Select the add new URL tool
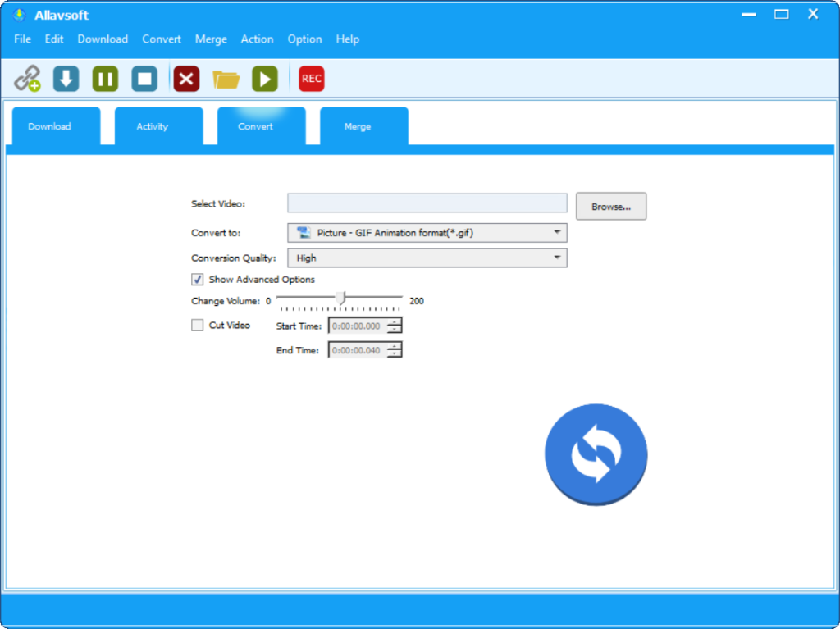 pyautogui.click(x=25, y=78)
